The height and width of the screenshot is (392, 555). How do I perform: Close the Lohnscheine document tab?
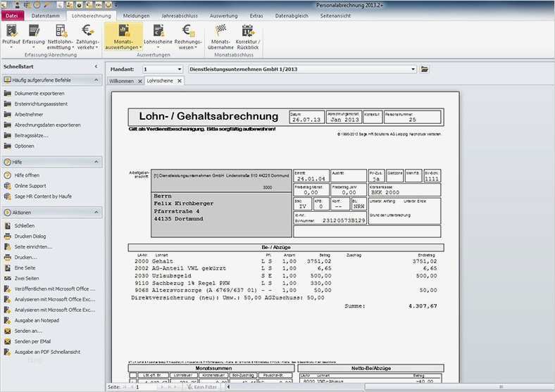[180, 81]
